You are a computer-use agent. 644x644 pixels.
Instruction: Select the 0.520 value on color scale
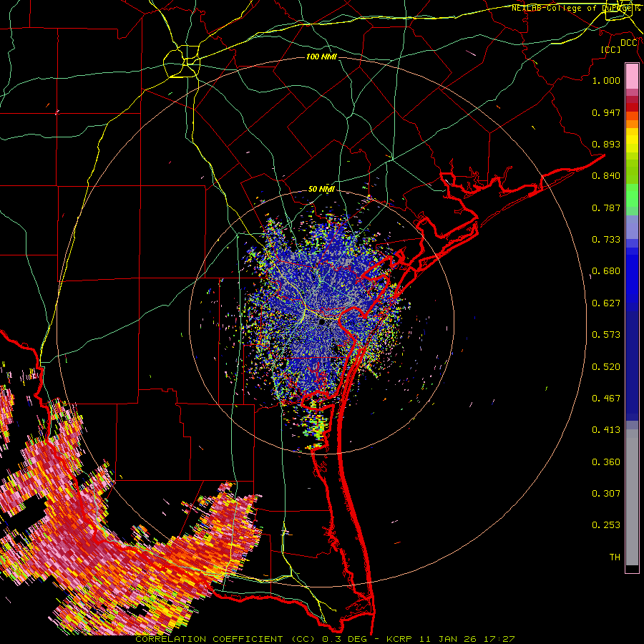click(606, 367)
